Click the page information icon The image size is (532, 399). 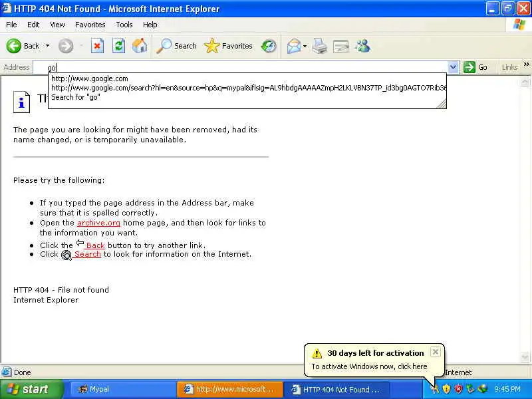click(21, 102)
